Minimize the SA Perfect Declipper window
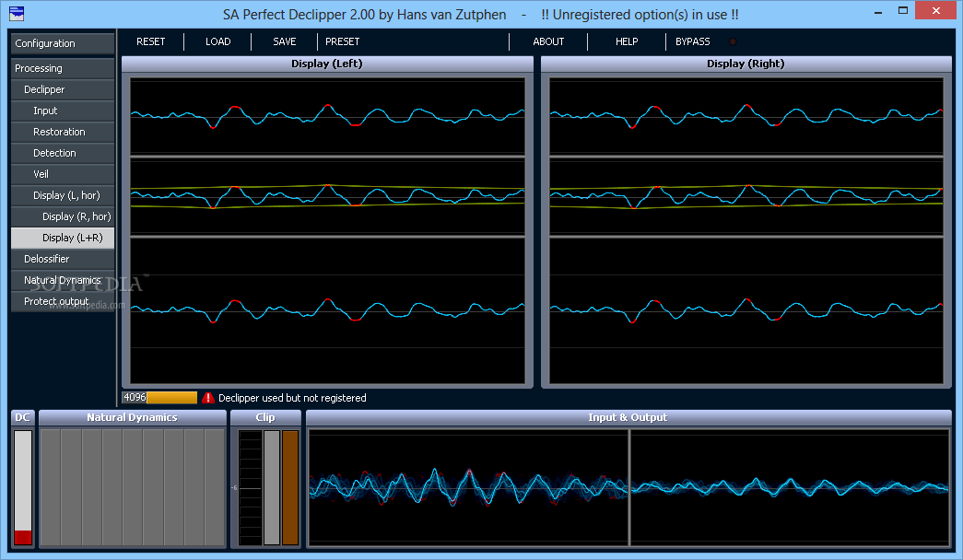The image size is (963, 560). point(878,11)
